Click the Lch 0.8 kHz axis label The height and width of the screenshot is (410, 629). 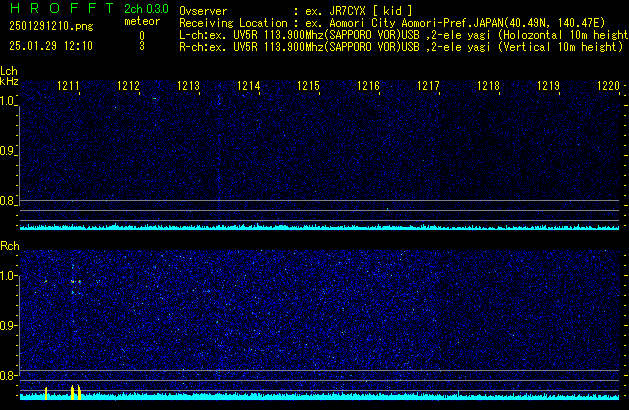(x=7, y=201)
